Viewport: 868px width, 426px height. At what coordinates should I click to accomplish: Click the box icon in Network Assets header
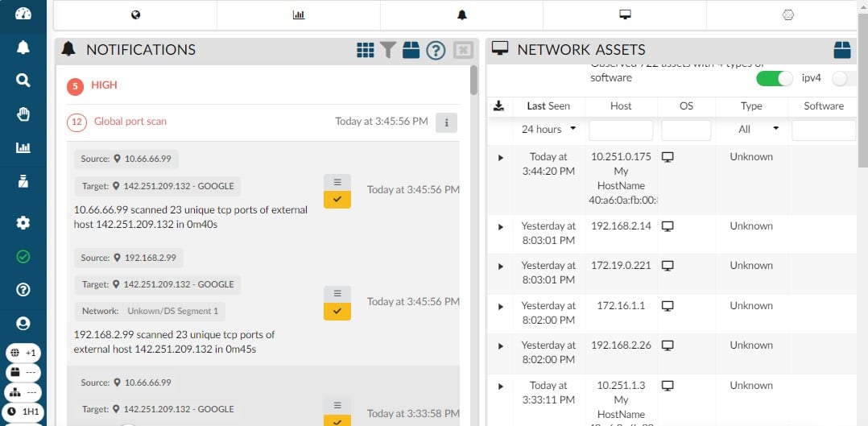842,50
